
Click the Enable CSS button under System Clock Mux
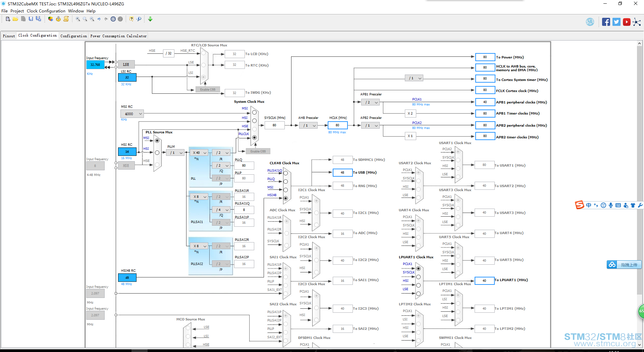258,151
